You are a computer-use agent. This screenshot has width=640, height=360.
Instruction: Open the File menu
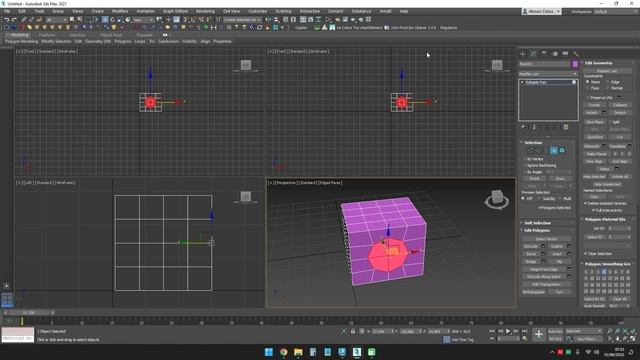point(7,11)
